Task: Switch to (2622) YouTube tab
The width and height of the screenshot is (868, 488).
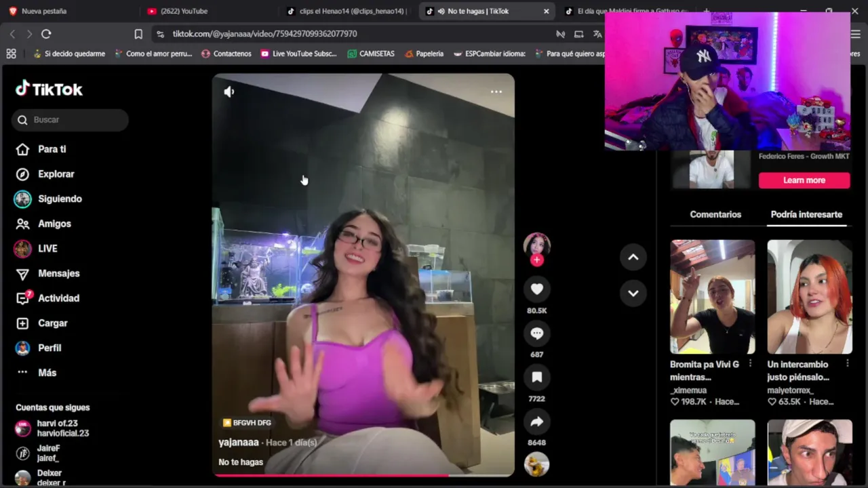Action: pos(178,12)
